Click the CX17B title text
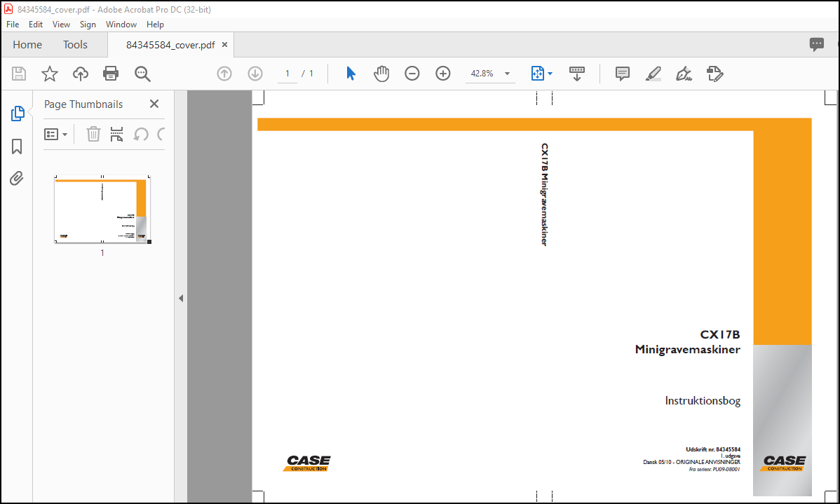 pos(720,334)
